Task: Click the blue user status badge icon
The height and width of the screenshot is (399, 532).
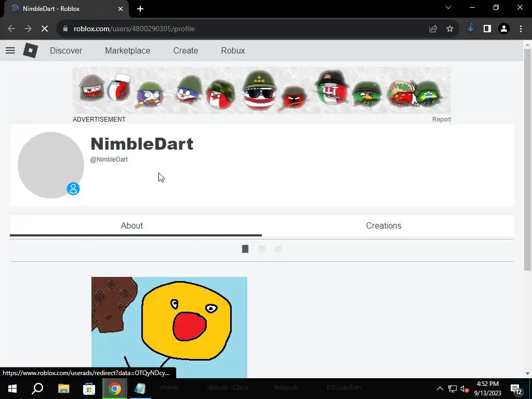Action: coord(73,189)
